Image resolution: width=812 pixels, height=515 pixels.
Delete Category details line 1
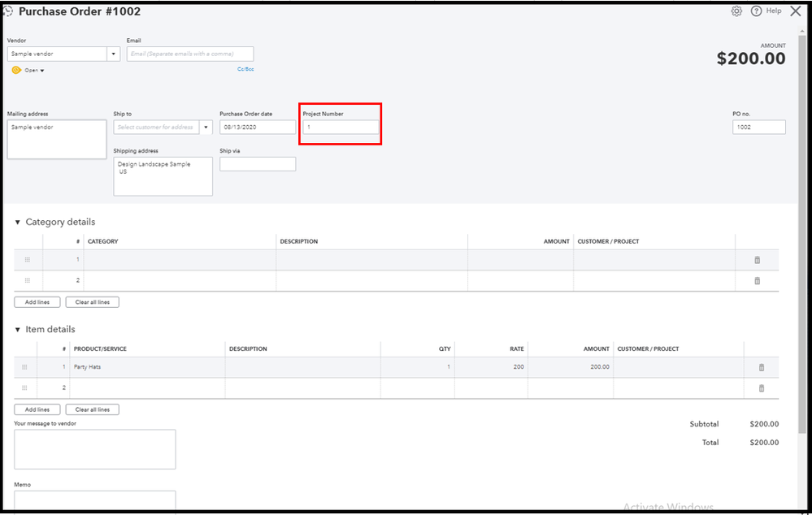pos(757,260)
